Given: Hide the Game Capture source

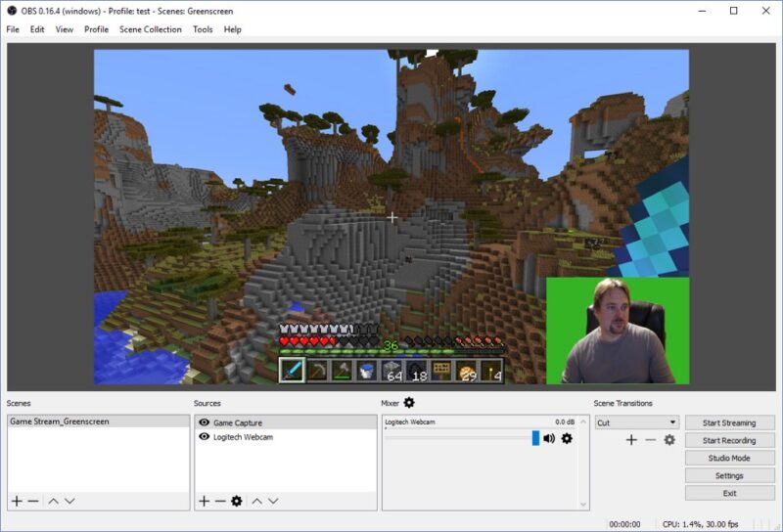Looking at the screenshot, I should (x=204, y=422).
